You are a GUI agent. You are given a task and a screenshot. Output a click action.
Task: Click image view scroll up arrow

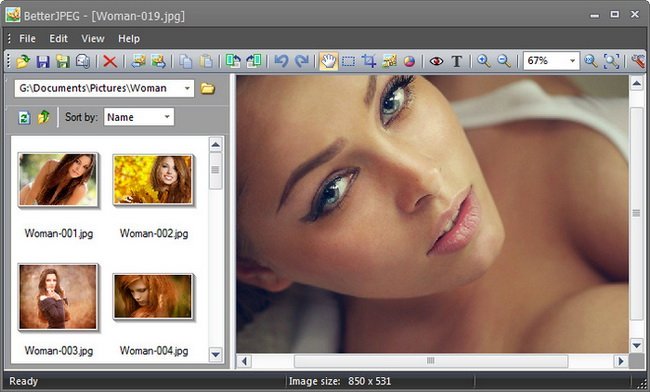point(637,84)
